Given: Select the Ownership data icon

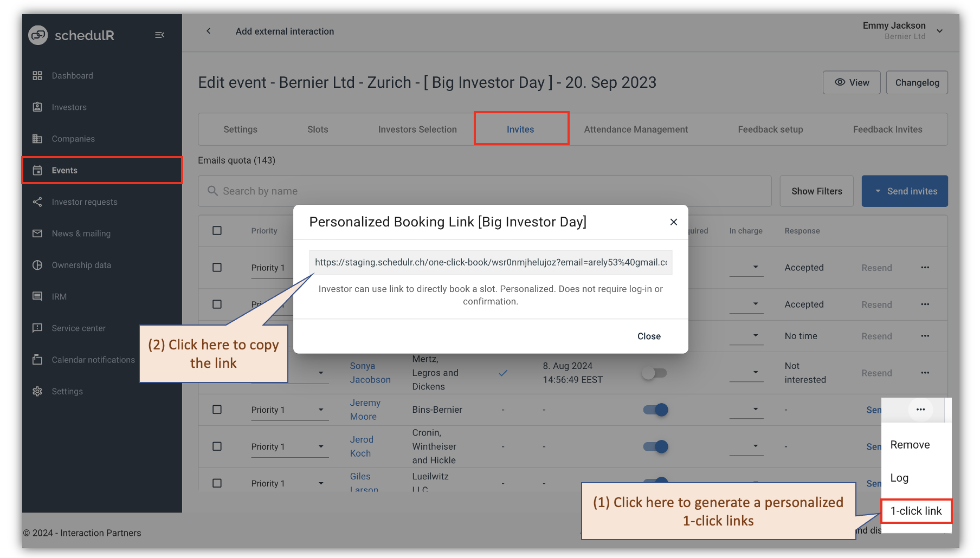Looking at the screenshot, I should (x=37, y=265).
